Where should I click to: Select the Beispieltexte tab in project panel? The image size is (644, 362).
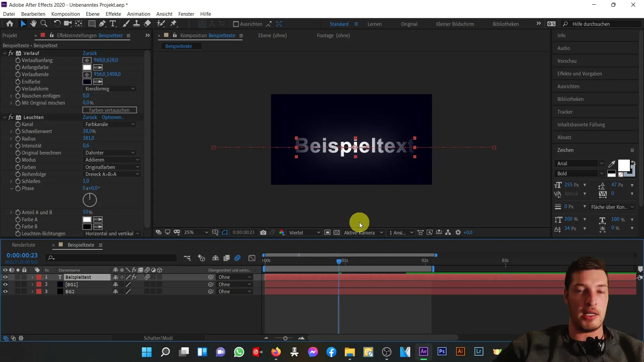[x=81, y=244]
